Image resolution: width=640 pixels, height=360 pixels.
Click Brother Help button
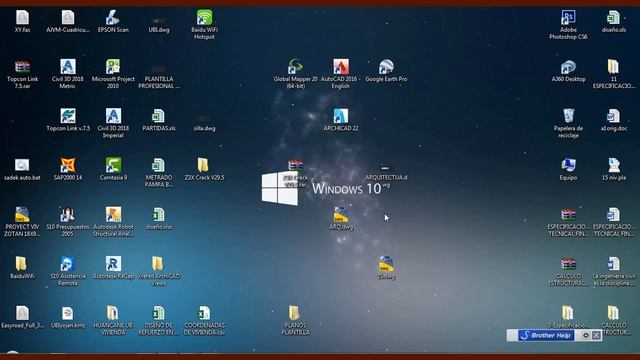click(546, 336)
